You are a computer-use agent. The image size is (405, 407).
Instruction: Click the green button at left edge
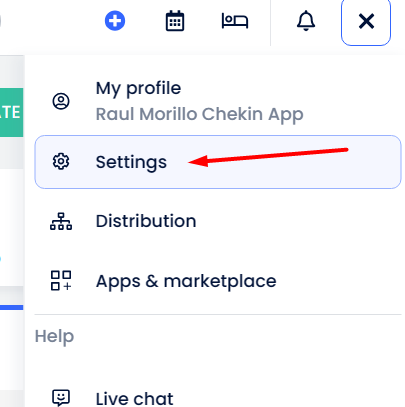coord(11,112)
